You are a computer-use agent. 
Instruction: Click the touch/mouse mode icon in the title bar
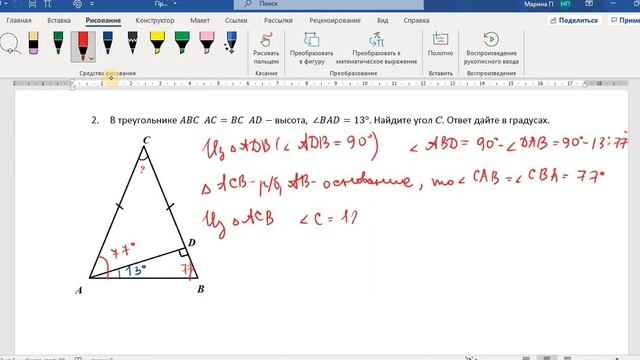[77, 4]
